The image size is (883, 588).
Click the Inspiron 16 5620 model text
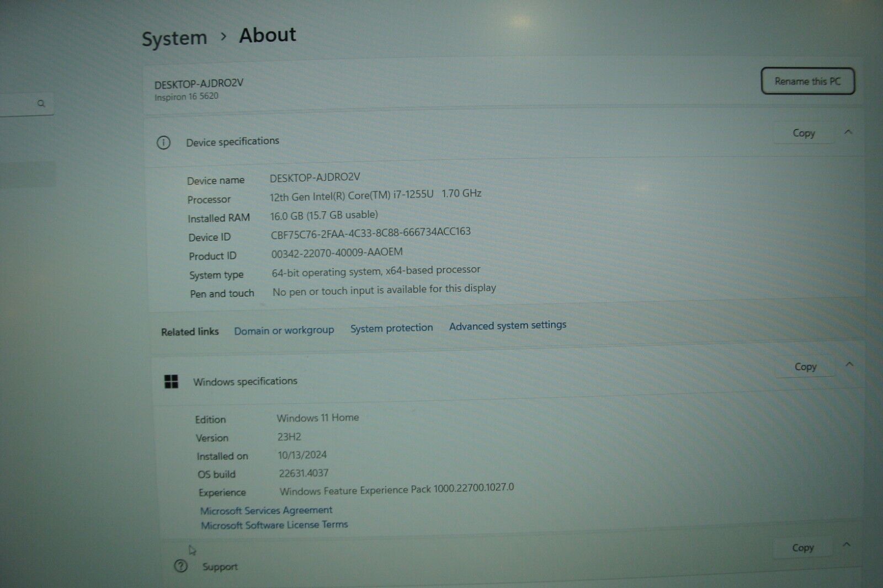(x=187, y=97)
